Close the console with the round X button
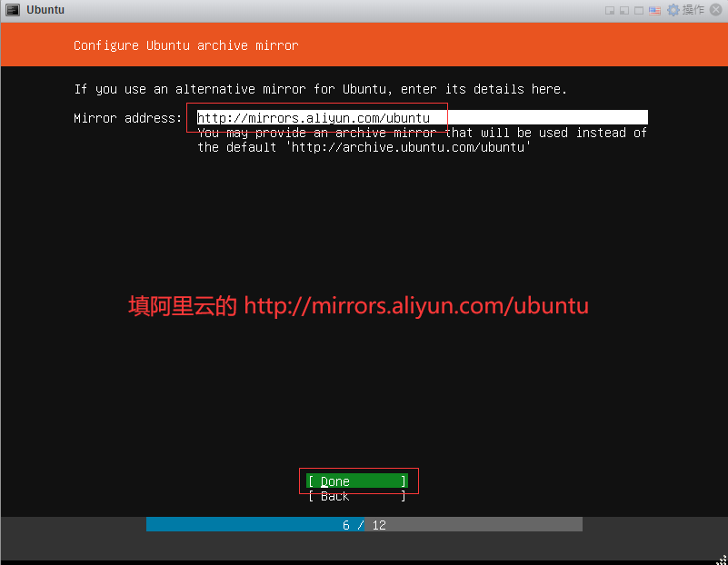This screenshot has height=565, width=728. (716, 10)
